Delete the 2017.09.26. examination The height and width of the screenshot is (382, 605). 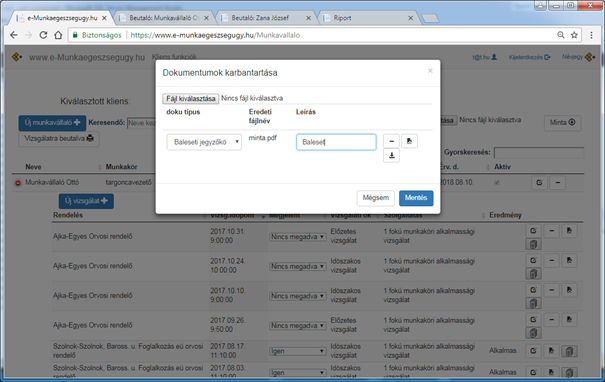pyautogui.click(x=552, y=320)
